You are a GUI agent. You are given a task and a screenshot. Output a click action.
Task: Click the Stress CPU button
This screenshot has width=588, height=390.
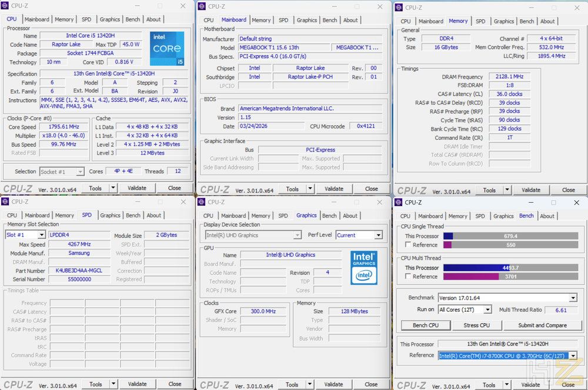(x=477, y=325)
